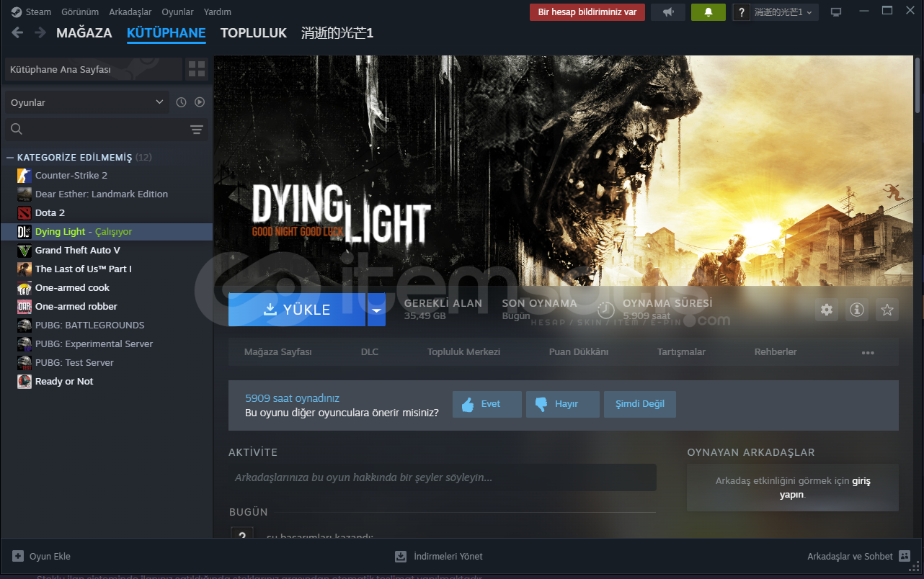The image size is (924, 579).
Task: Click the activity status text box
Action: [443, 477]
